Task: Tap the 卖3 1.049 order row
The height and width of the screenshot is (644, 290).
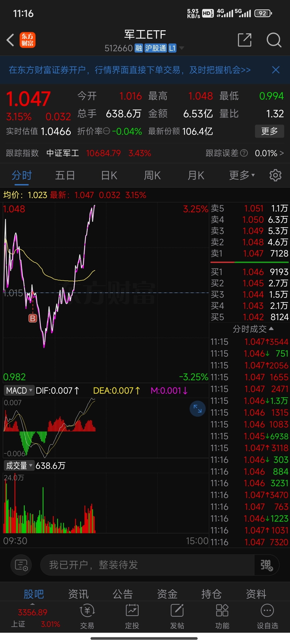Action: point(249,231)
